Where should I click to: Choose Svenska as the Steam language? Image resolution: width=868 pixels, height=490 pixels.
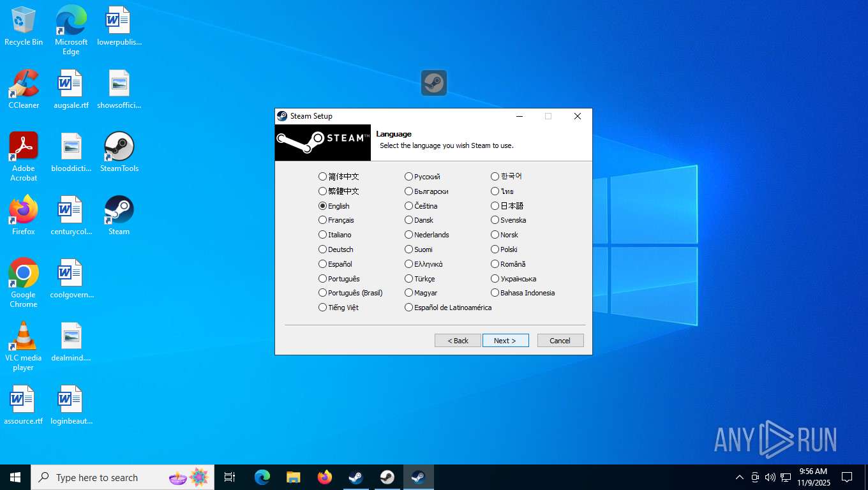coord(509,220)
